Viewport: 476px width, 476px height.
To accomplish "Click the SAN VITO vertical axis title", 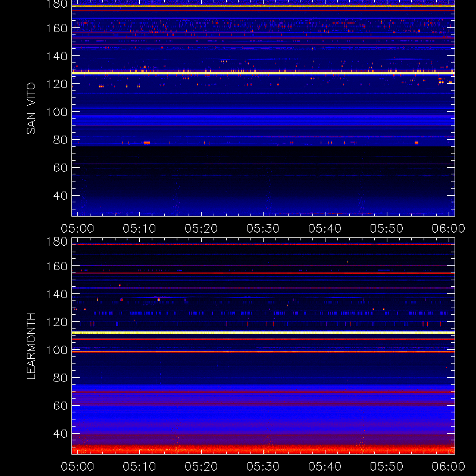I will coord(31,108).
